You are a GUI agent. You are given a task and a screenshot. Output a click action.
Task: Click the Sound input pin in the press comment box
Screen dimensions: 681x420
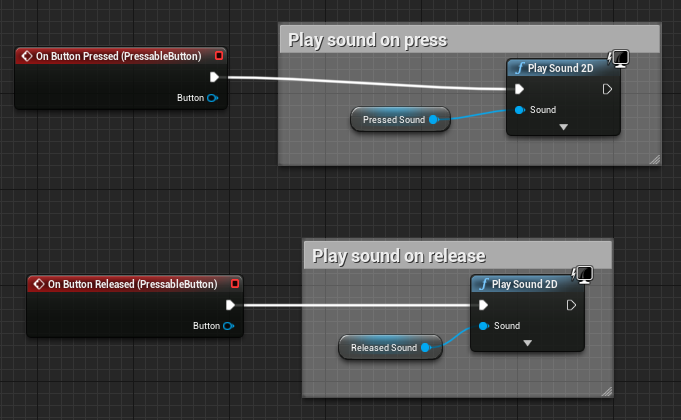click(x=519, y=110)
